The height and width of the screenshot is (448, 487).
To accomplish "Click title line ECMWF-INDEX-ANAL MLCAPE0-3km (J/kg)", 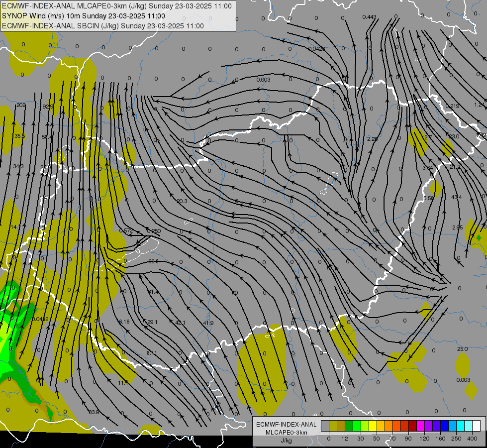I will [x=117, y=6].
